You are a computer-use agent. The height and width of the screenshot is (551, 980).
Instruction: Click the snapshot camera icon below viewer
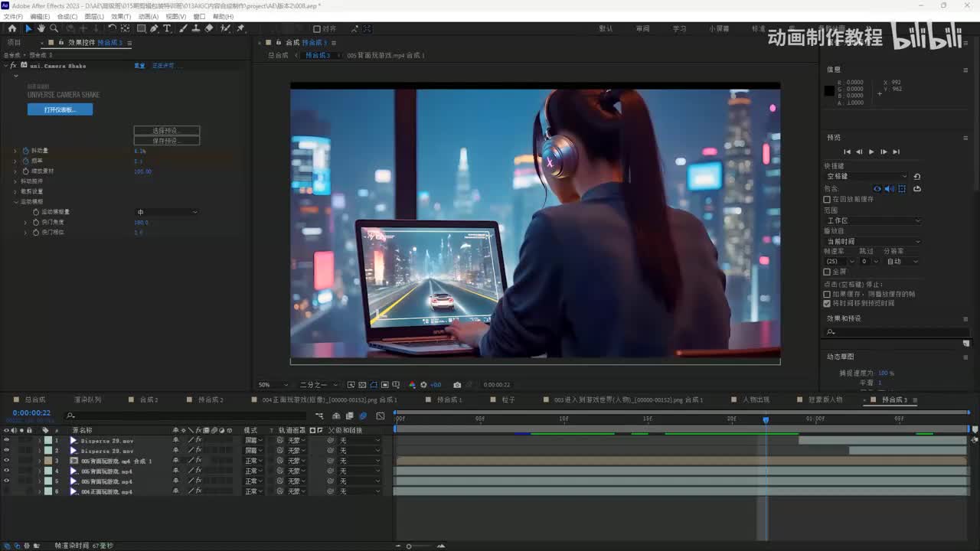(457, 385)
